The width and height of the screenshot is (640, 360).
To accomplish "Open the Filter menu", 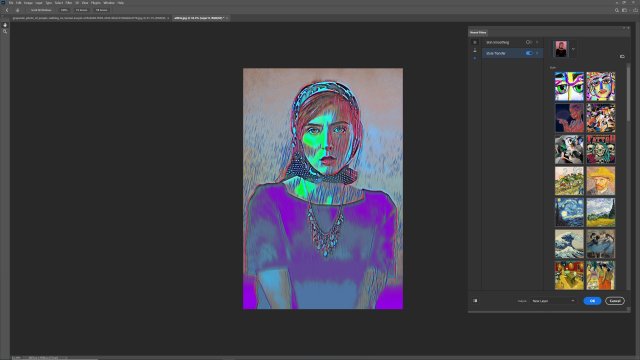I will [69, 3].
